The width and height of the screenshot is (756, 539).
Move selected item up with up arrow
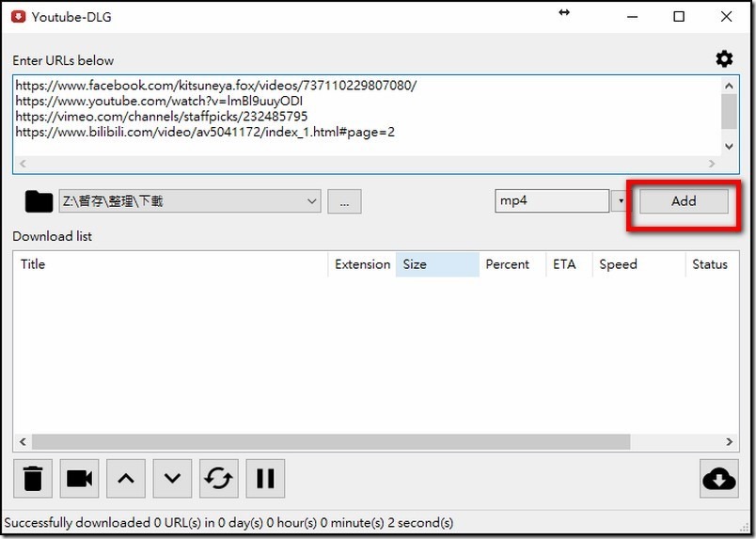point(126,479)
